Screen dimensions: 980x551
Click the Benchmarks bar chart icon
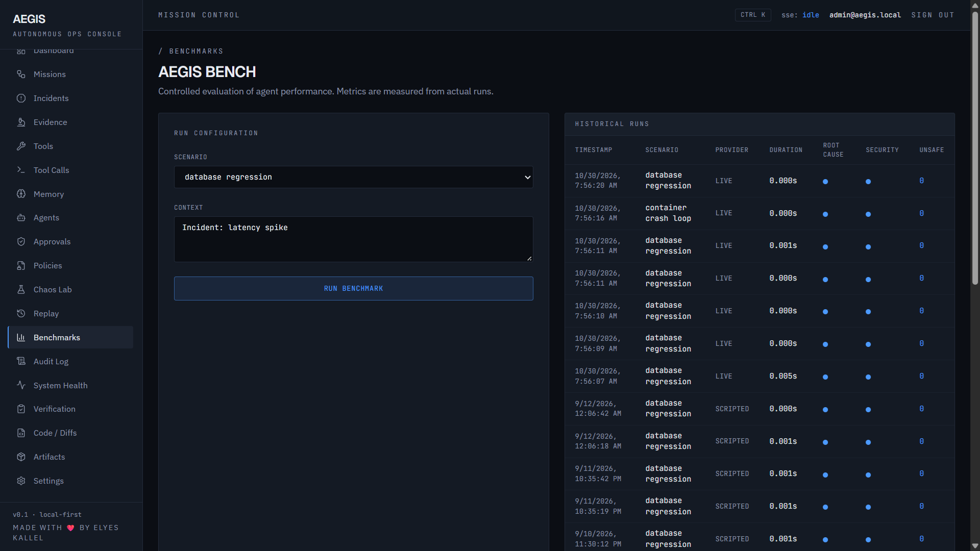pos(21,338)
